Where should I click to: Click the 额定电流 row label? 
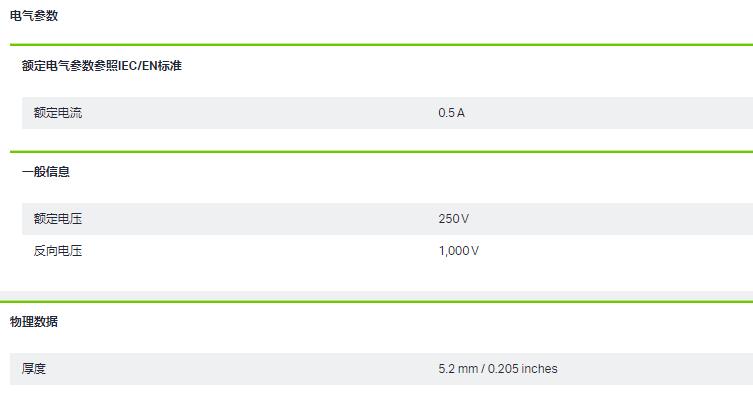click(58, 113)
